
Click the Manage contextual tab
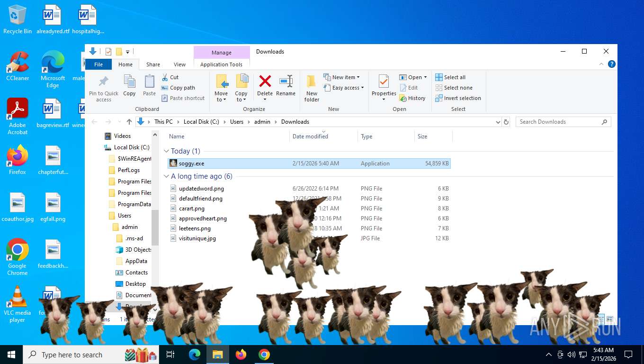pyautogui.click(x=222, y=53)
